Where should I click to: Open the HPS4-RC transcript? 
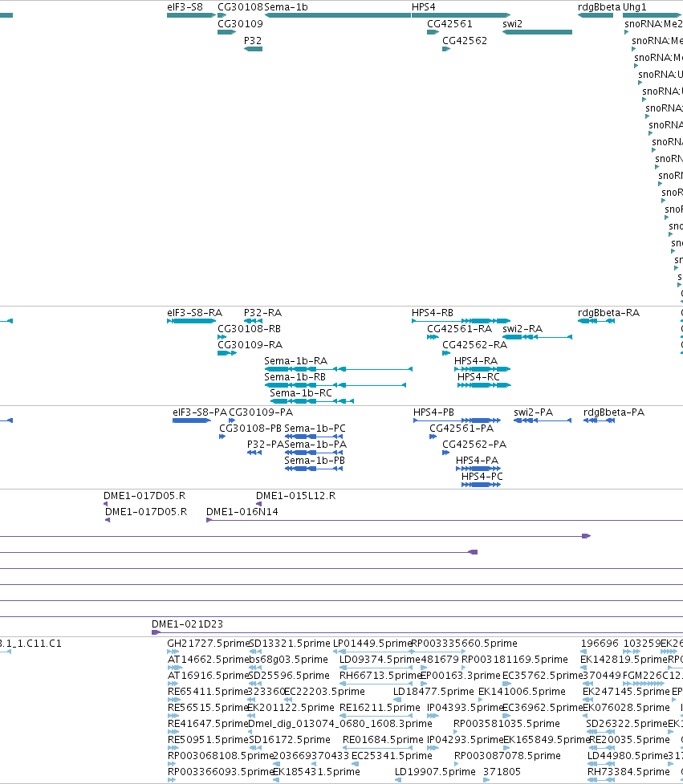pyautogui.click(x=484, y=385)
